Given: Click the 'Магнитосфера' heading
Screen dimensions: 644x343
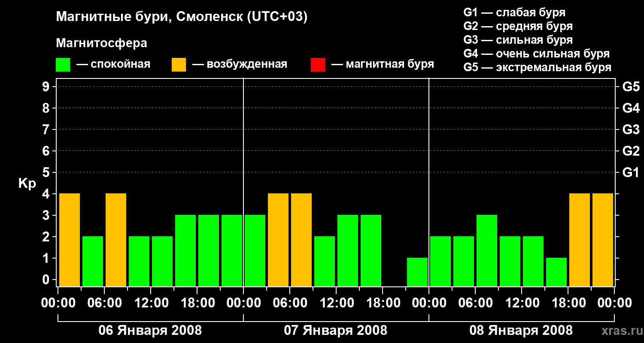Looking at the screenshot, I should click(x=102, y=43).
